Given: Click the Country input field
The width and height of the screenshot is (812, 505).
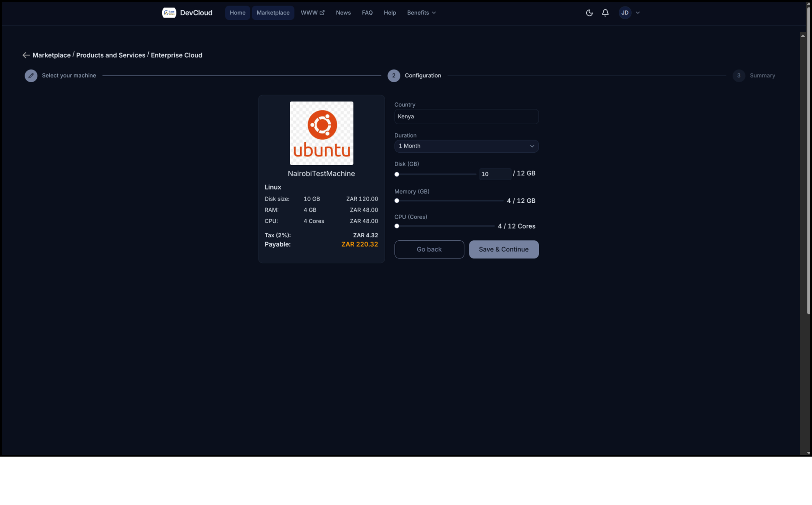Looking at the screenshot, I should 466,116.
